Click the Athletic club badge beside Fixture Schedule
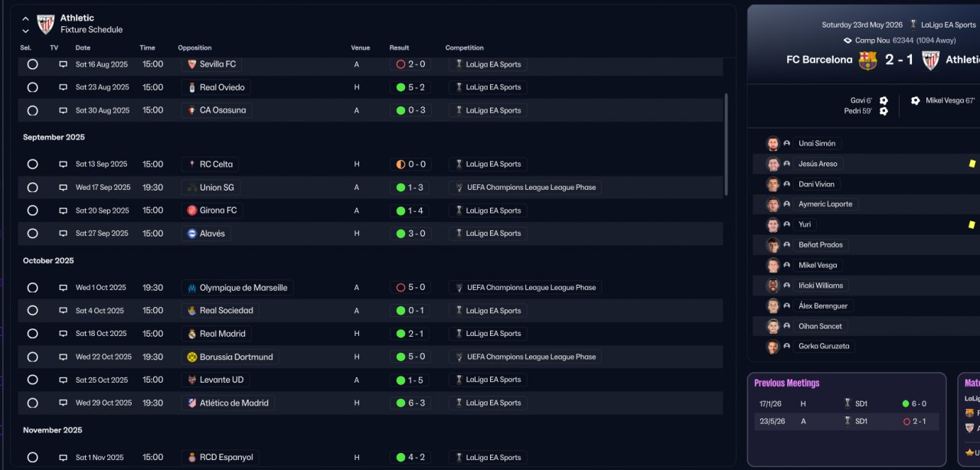Screen dimensions: 980x470 coord(46,24)
